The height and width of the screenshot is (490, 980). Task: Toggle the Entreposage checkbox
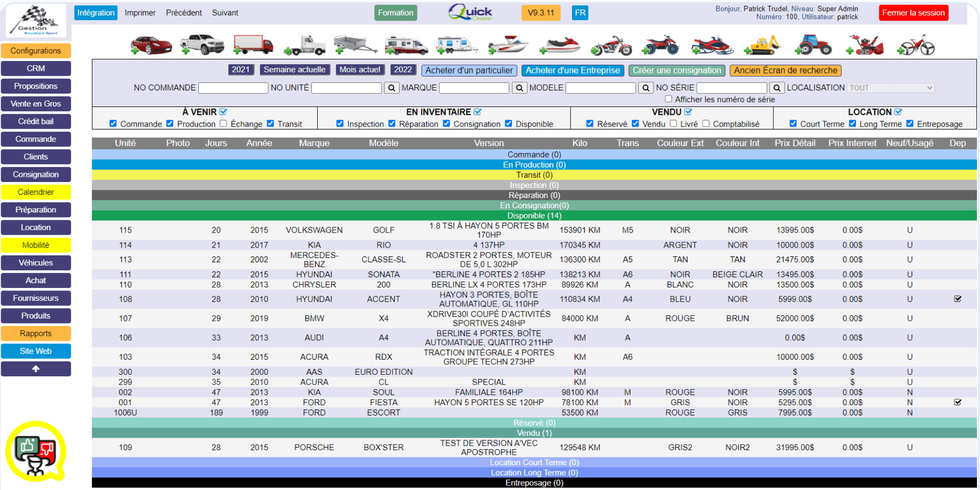910,124
